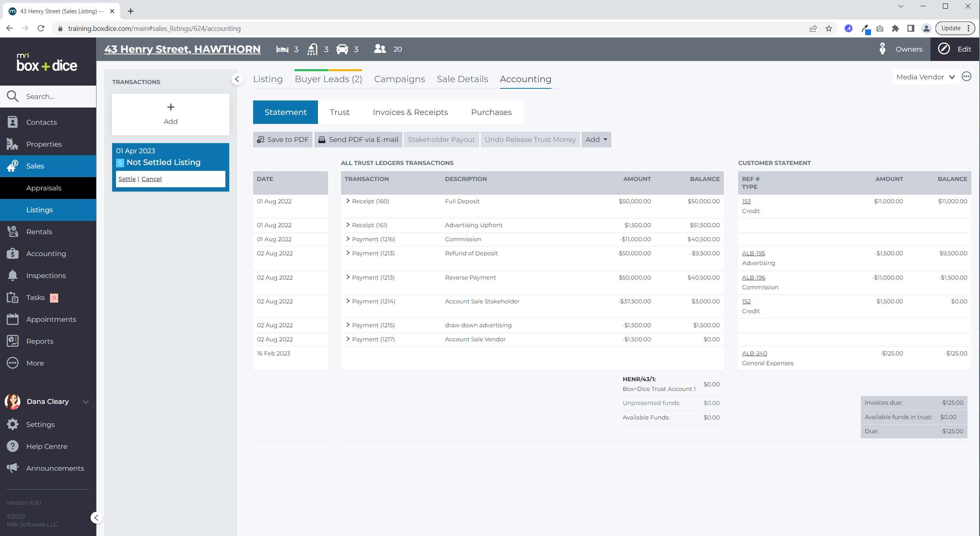This screenshot has width=980, height=536.
Task: Expand the Receipt (160) Full Deposit transaction
Action: tap(348, 201)
